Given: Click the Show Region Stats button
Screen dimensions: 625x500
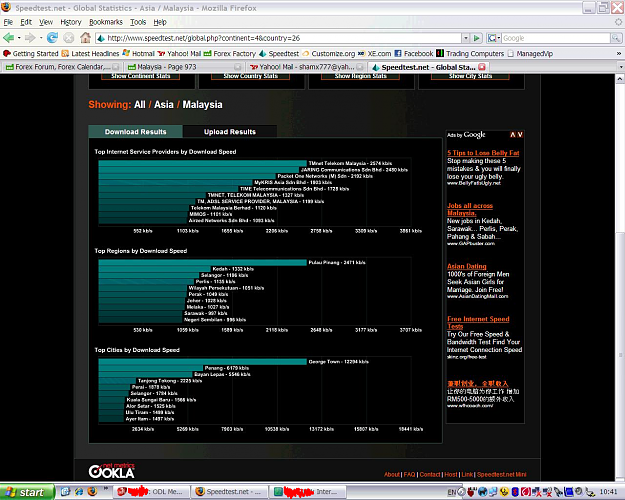Looking at the screenshot, I should click(x=360, y=76).
